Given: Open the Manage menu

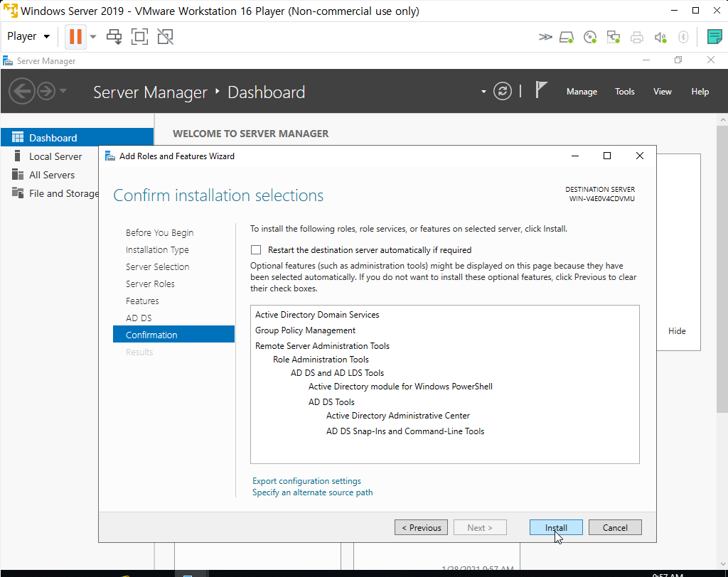Looking at the screenshot, I should coord(582,92).
